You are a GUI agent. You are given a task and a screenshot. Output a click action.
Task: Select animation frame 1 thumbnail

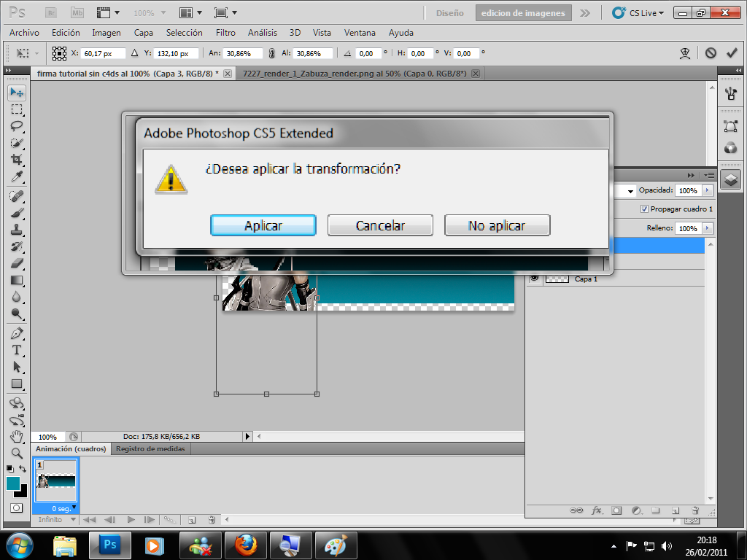coord(55,481)
